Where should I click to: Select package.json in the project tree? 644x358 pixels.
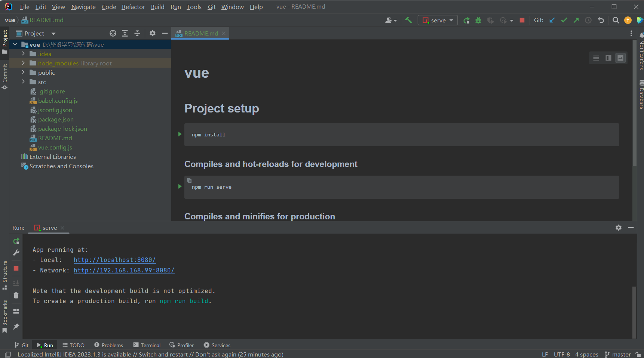[x=56, y=119]
